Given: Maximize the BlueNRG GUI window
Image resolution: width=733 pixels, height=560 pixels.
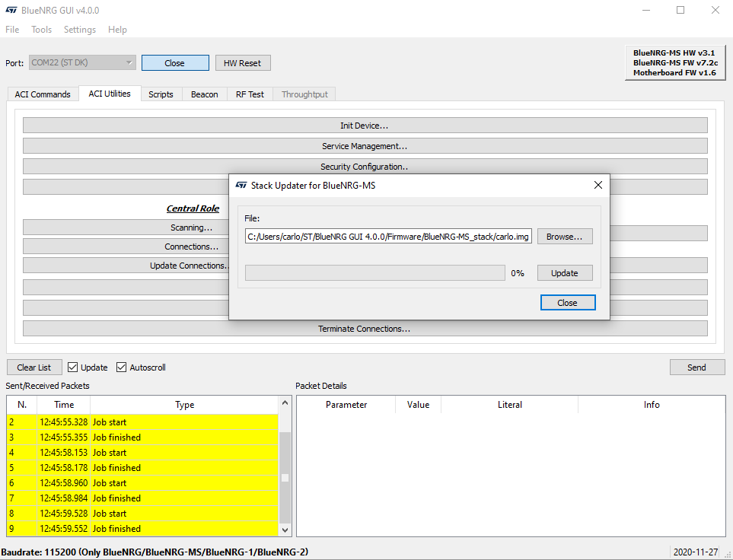Looking at the screenshot, I should tap(680, 10).
